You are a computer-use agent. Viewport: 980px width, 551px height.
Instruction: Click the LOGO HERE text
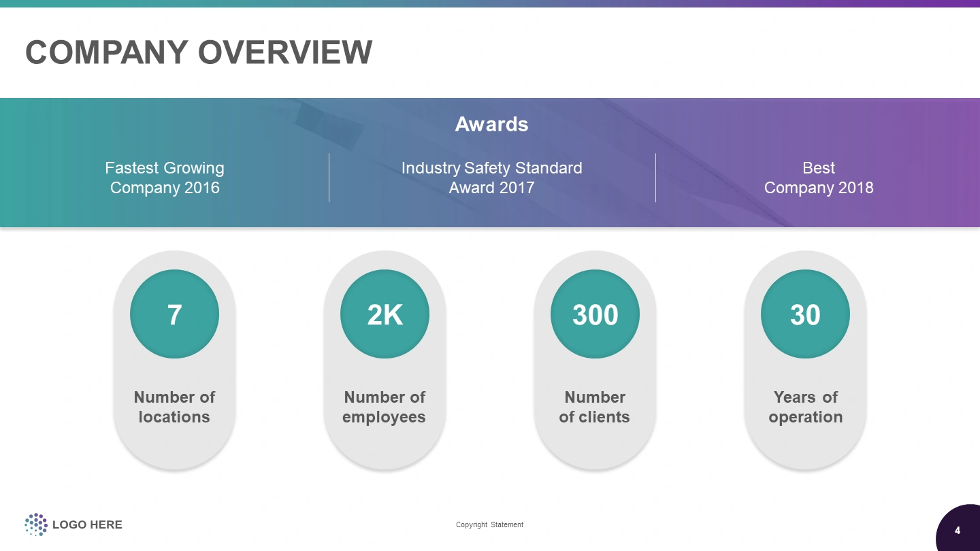pyautogui.click(x=87, y=524)
